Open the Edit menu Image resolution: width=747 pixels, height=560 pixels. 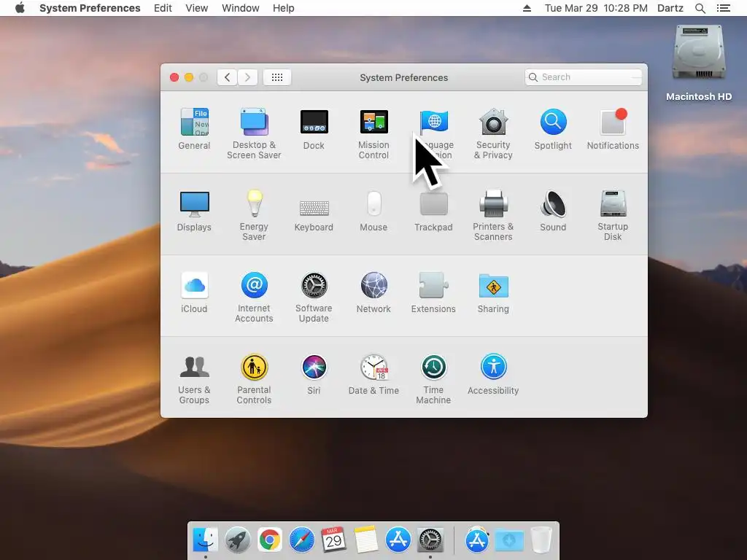[x=163, y=8]
